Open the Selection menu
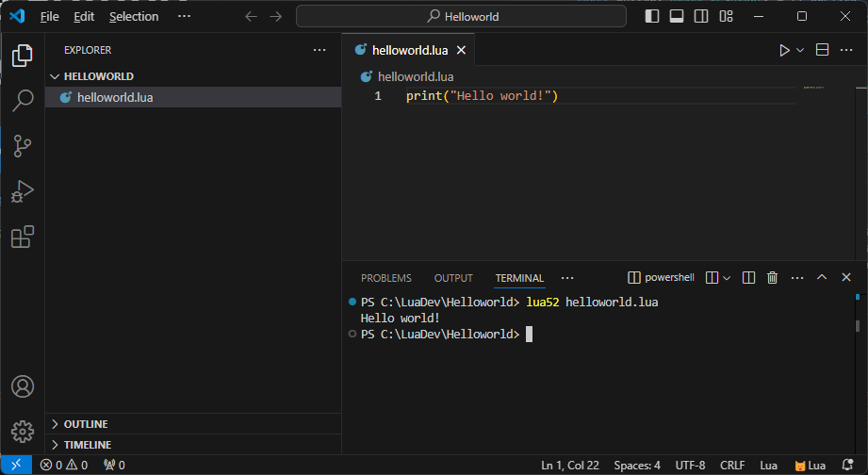This screenshot has height=475, width=868. pos(134,17)
